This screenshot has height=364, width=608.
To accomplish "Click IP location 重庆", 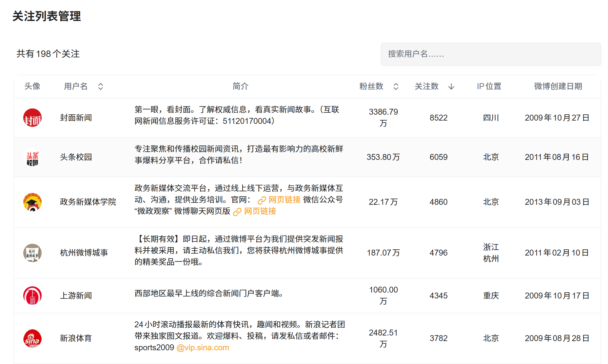I will coord(491,296).
